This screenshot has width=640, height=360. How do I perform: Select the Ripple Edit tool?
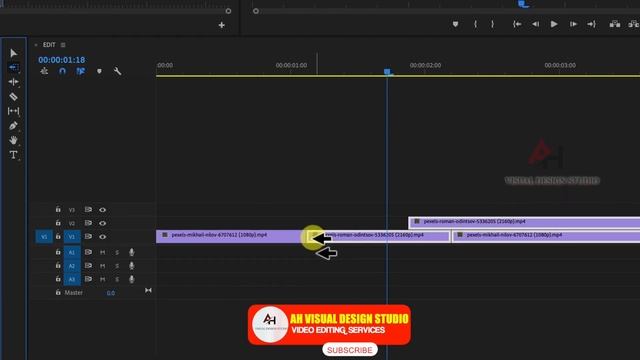[13, 82]
